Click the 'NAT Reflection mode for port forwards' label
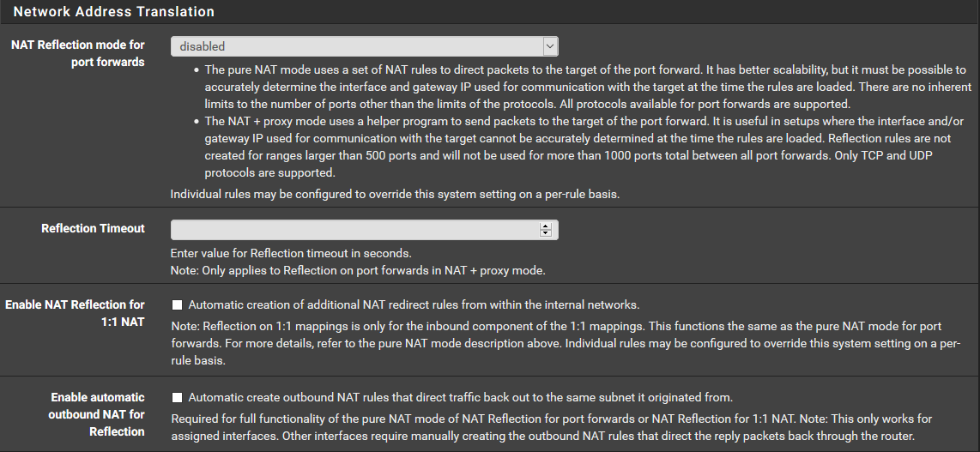 point(77,53)
